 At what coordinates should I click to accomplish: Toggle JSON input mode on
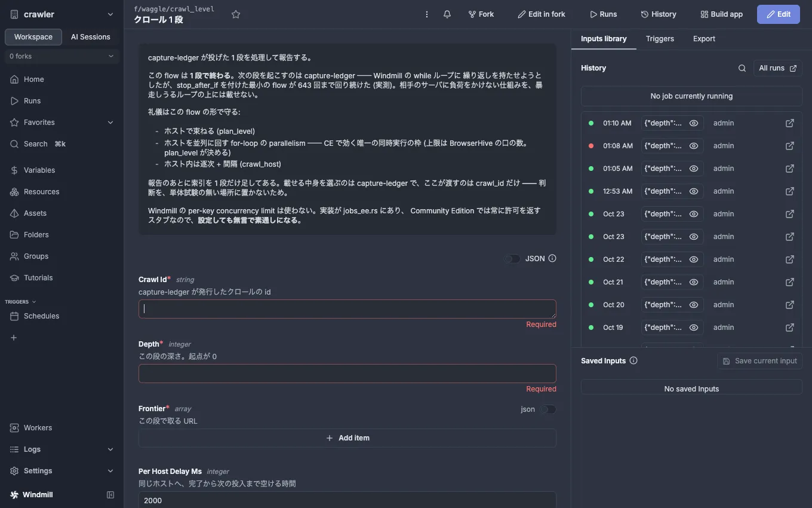tap(512, 259)
